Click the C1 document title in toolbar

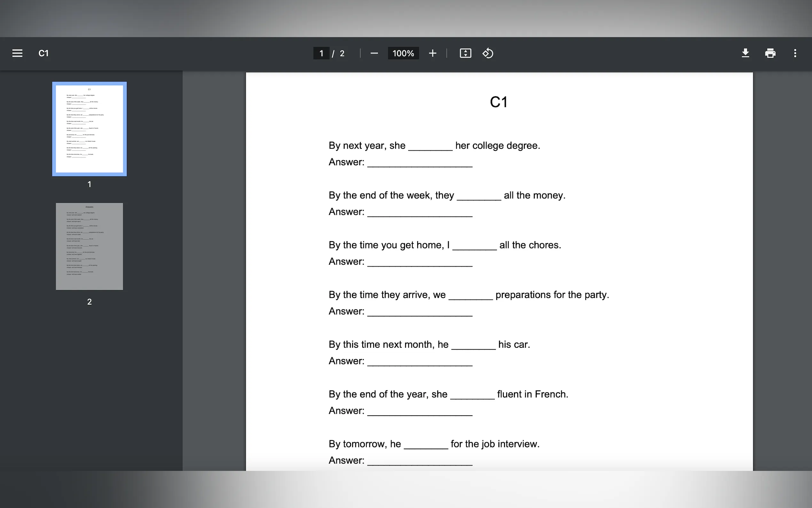point(43,53)
